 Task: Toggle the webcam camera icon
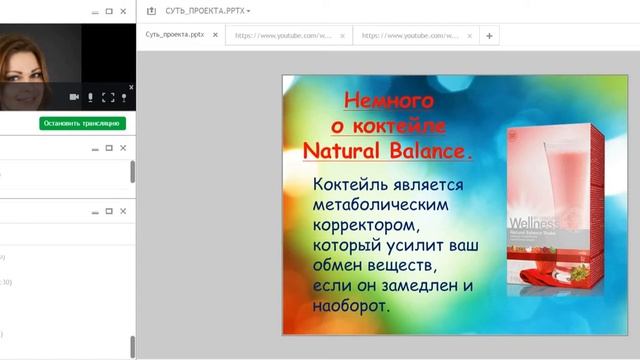click(74, 97)
